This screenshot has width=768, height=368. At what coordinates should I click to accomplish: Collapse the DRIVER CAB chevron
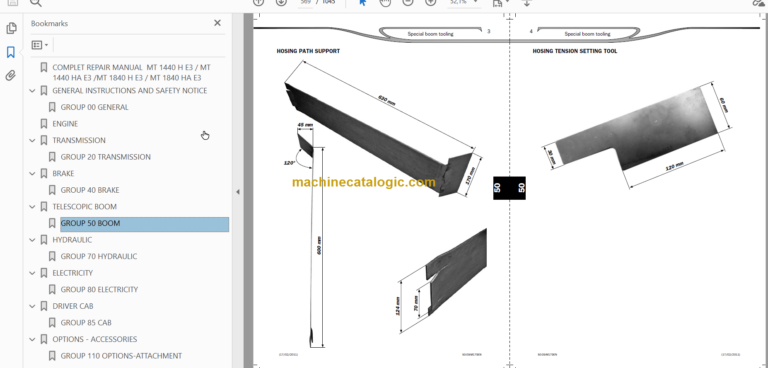coord(32,306)
